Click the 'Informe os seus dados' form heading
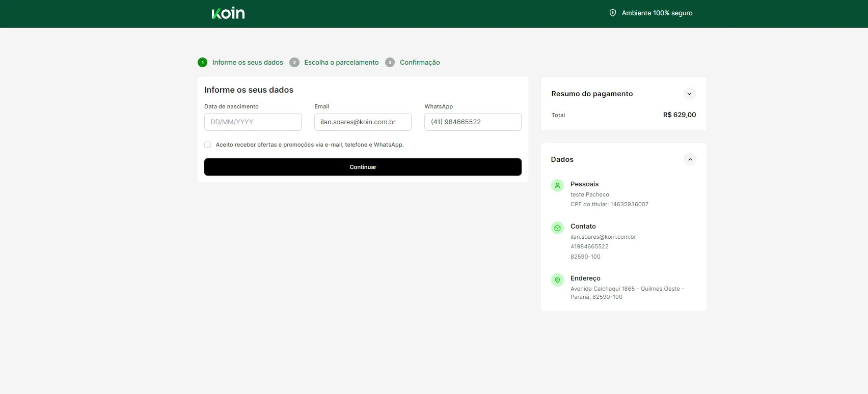Screen dimensions: 868x394 coord(249,90)
